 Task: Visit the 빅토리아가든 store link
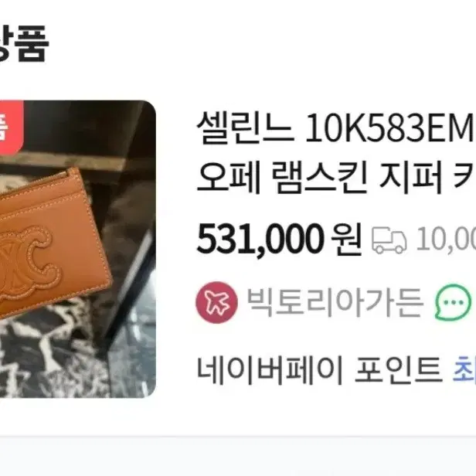tap(335, 302)
